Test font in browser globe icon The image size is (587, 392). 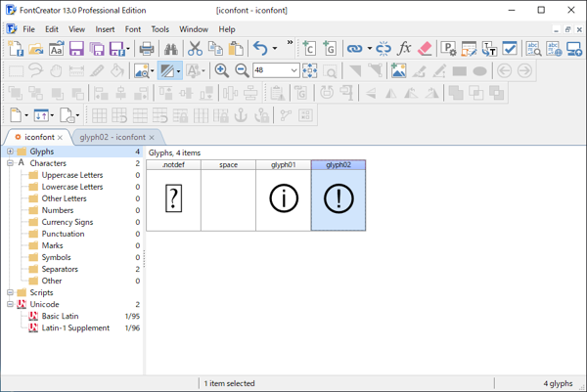pyautogui.click(x=554, y=49)
